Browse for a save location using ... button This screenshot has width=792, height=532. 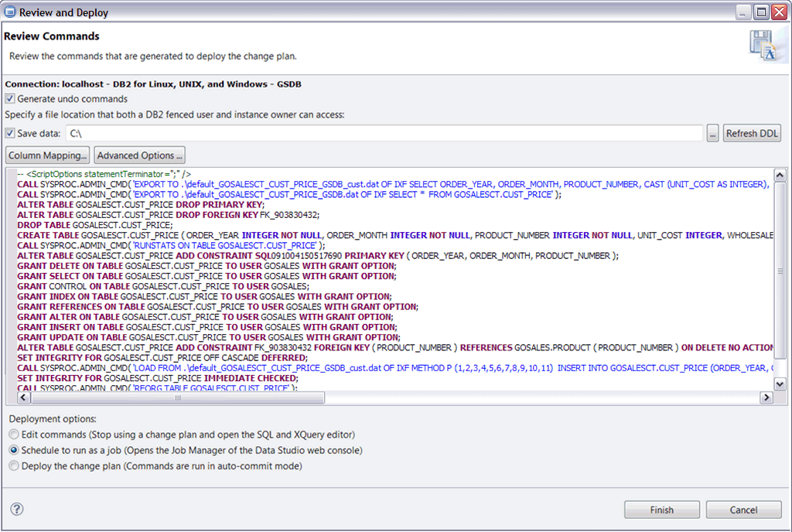pos(712,132)
